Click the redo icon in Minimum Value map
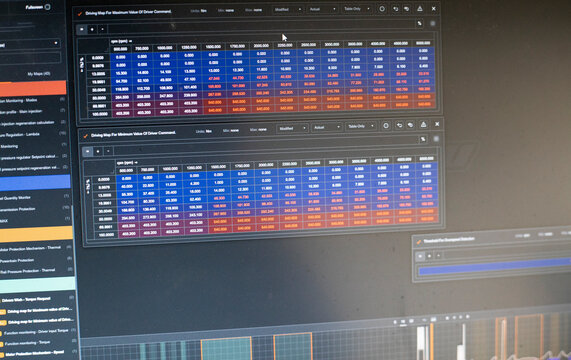This screenshot has height=360, width=571. (x=410, y=125)
